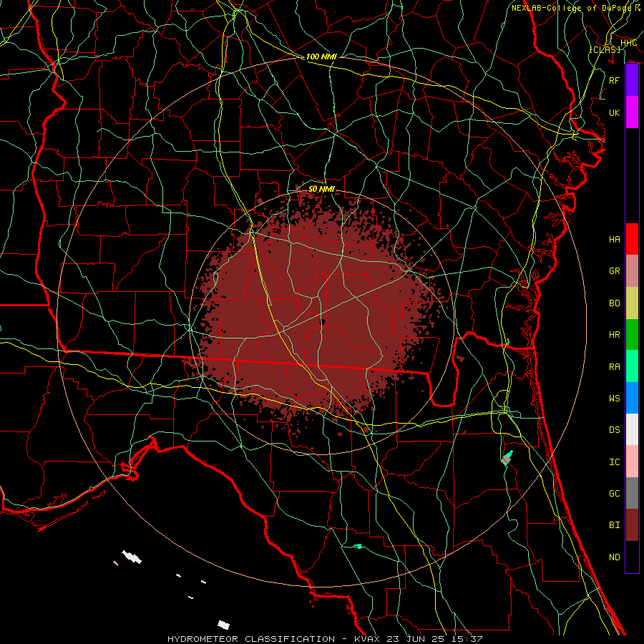Click the BD legend label
This screenshot has width=644, height=644.
[x=615, y=303]
